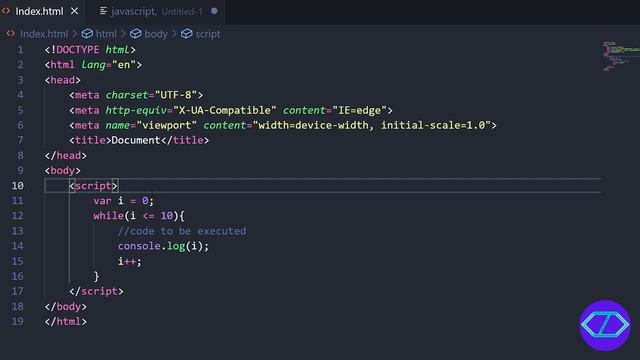This screenshot has width=640, height=360.
Task: Switch to the Index.html tab
Action: point(39,11)
